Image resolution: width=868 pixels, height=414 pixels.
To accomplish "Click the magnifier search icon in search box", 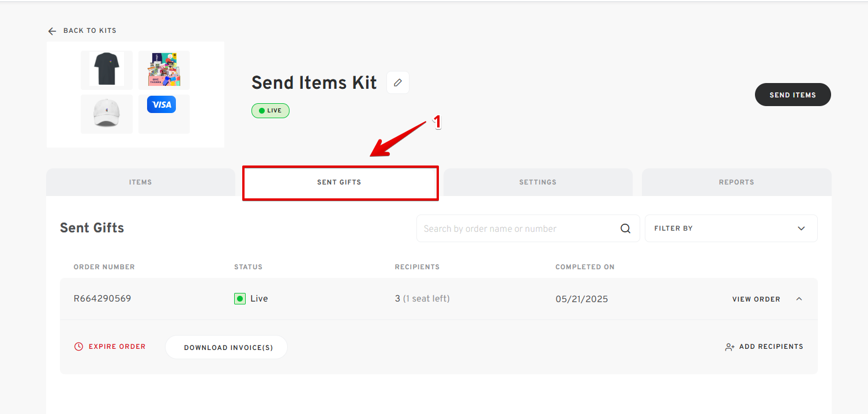I will pyautogui.click(x=625, y=229).
